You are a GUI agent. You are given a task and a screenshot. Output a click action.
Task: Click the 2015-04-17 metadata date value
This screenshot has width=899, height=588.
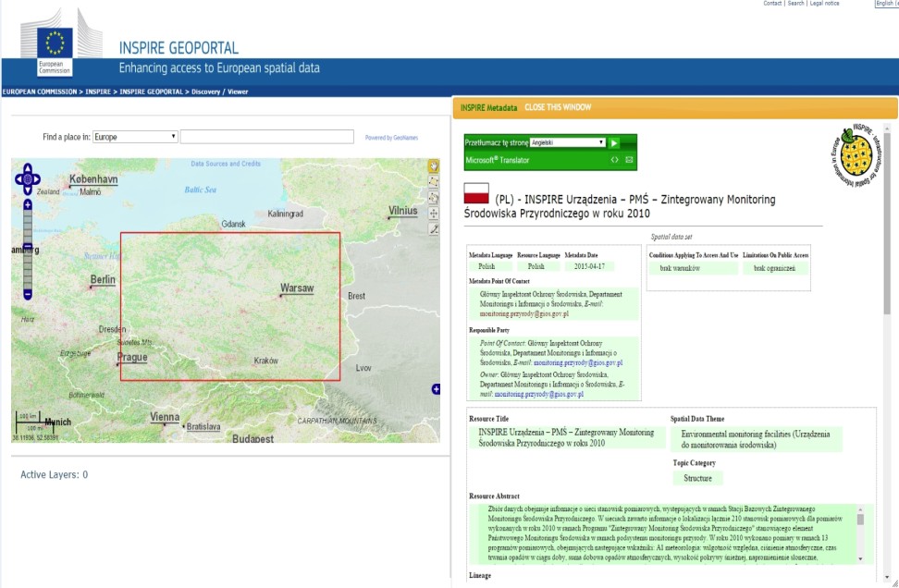[589, 266]
